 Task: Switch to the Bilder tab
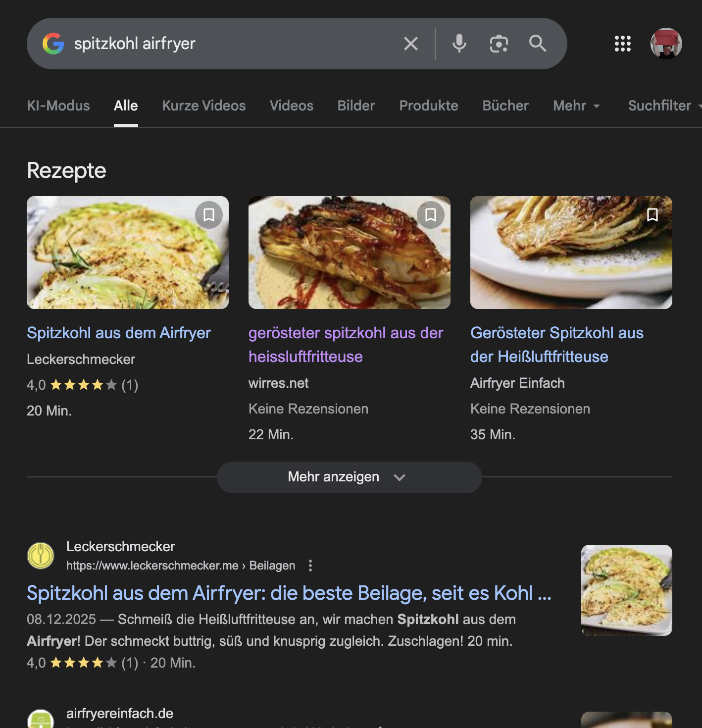click(356, 105)
